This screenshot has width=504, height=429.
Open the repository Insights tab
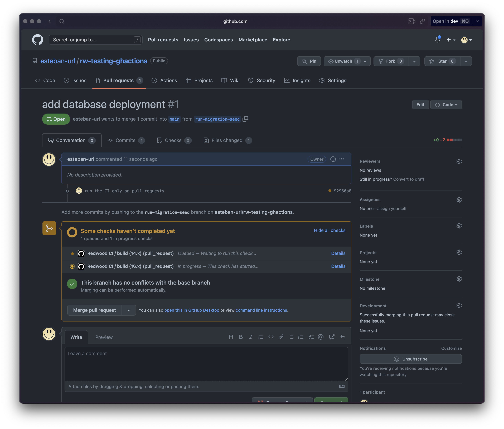297,80
